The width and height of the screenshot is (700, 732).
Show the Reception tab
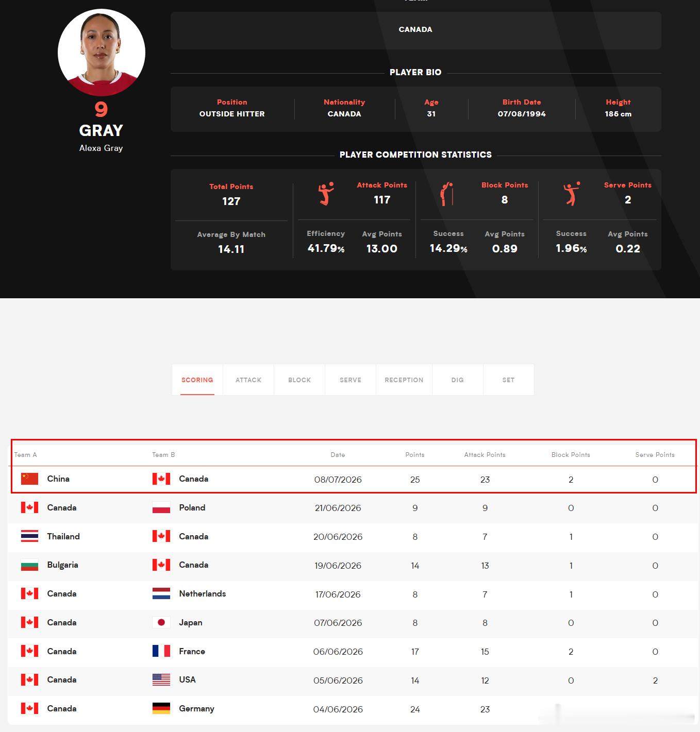click(404, 380)
